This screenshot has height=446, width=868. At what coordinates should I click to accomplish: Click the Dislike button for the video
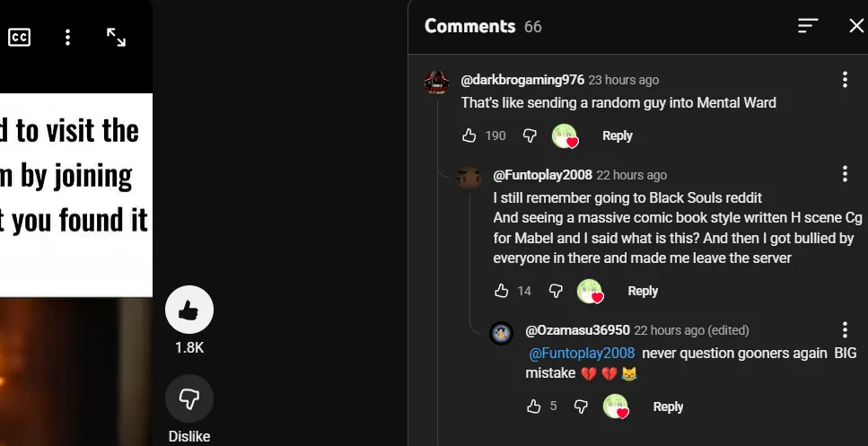189,399
